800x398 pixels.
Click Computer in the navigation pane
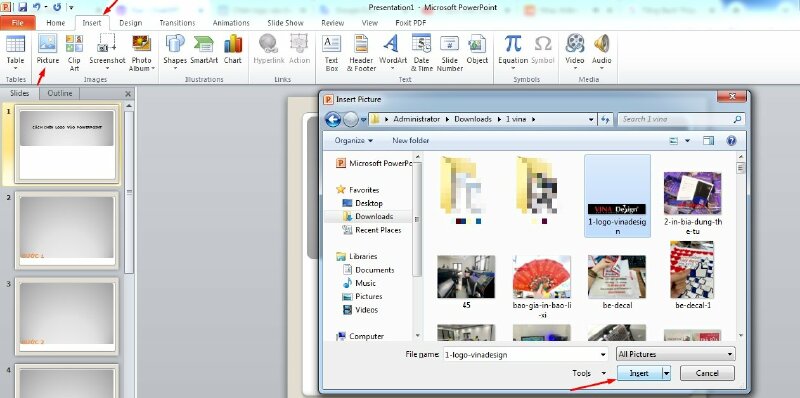pos(366,336)
